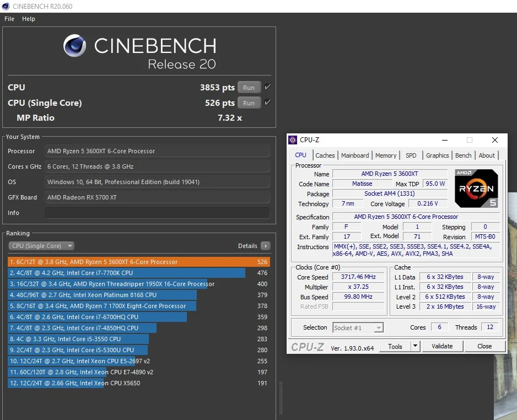Viewport: 517px width, 420px height.
Task: Expand the Tools dropdown arrow in CPU-Z
Action: point(415,346)
